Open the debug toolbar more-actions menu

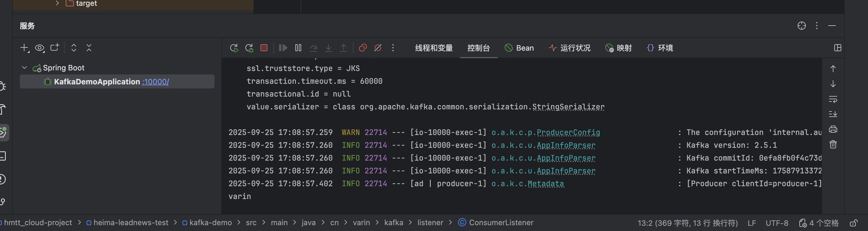click(393, 48)
